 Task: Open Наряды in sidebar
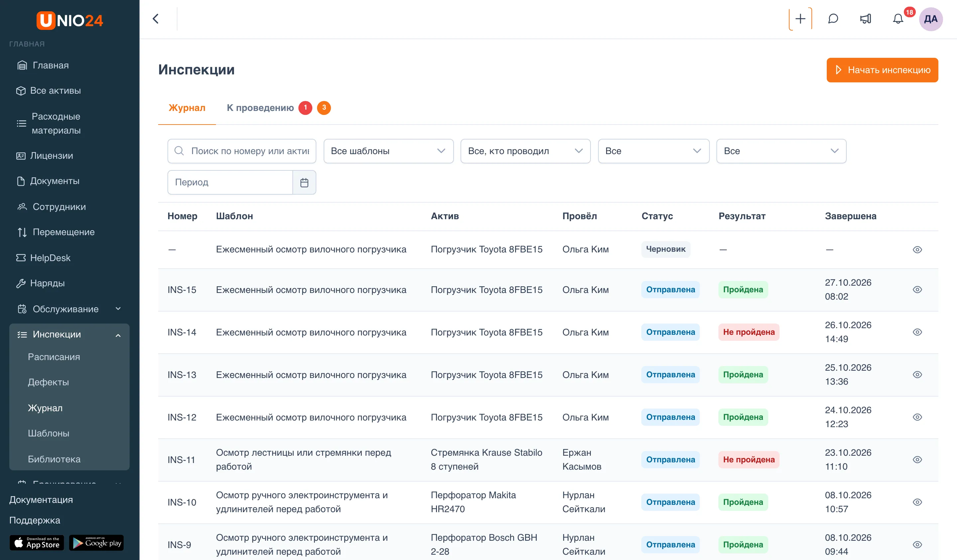point(40,283)
